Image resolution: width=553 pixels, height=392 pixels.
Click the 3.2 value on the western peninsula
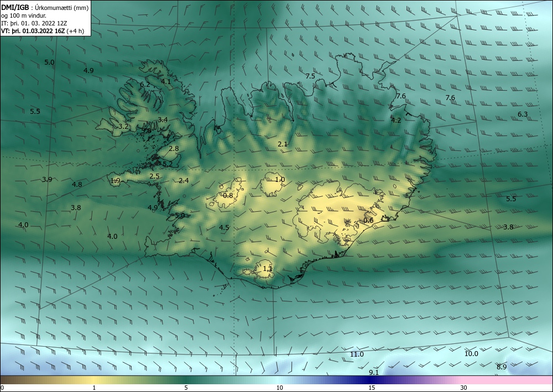pyautogui.click(x=123, y=126)
